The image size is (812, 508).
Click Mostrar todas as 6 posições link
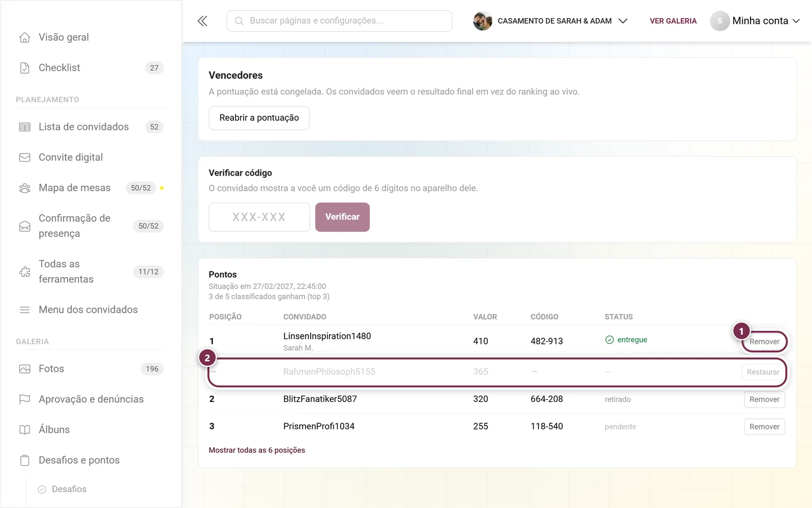(257, 450)
